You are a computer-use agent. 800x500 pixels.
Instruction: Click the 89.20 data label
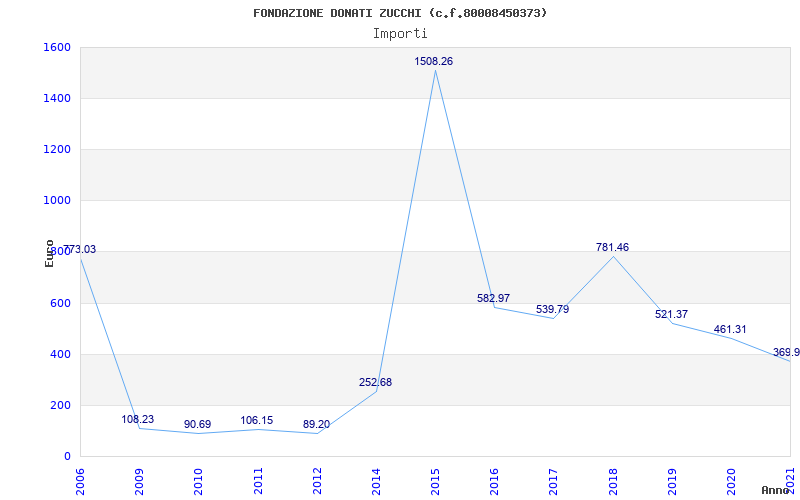(x=316, y=424)
